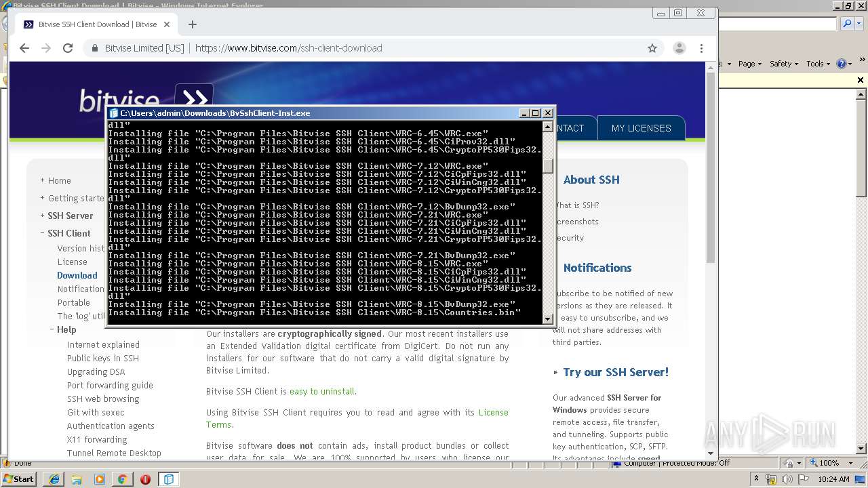Image resolution: width=868 pixels, height=488 pixels.
Task: Open the file Explorer folder taskbar icon
Action: [x=77, y=479]
